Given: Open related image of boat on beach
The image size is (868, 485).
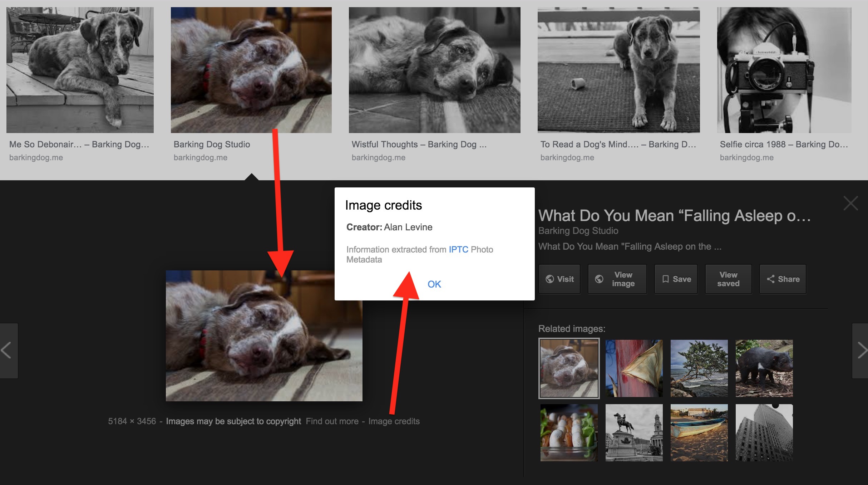Looking at the screenshot, I should [699, 433].
